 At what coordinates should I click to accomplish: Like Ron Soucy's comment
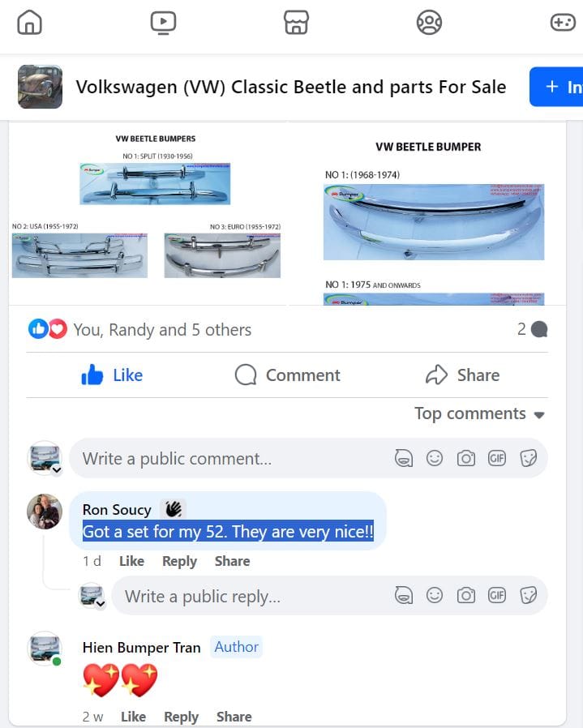pos(131,561)
